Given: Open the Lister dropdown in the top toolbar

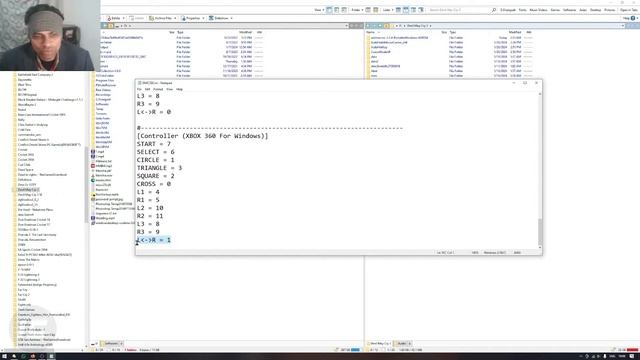Looking at the screenshot, I should pos(388,10).
